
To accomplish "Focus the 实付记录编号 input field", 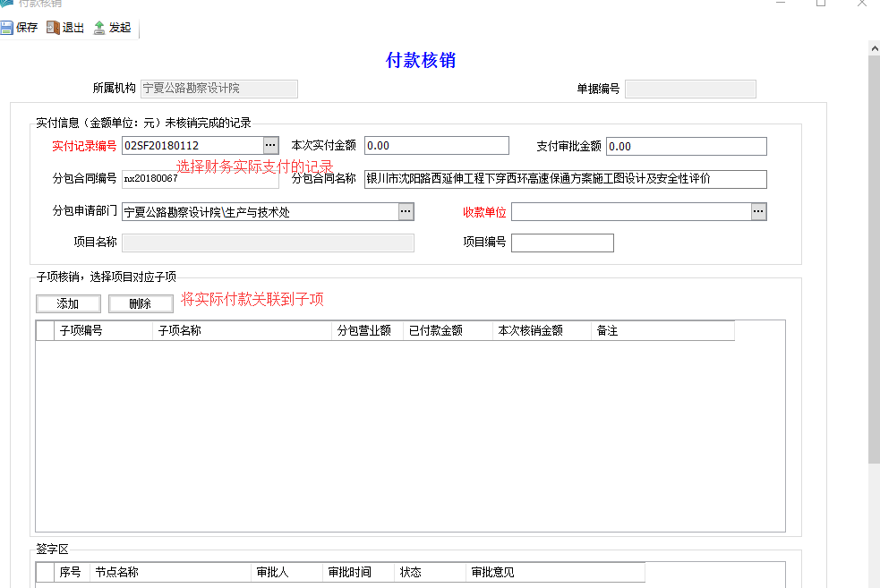I will point(192,145).
